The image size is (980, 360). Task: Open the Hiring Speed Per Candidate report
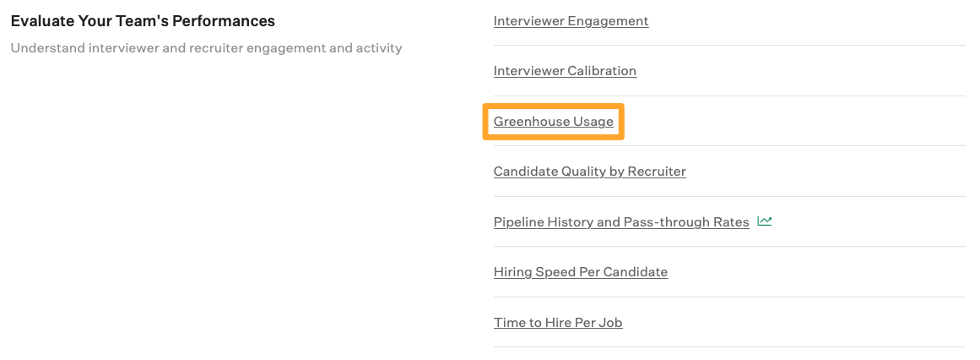coord(581,272)
